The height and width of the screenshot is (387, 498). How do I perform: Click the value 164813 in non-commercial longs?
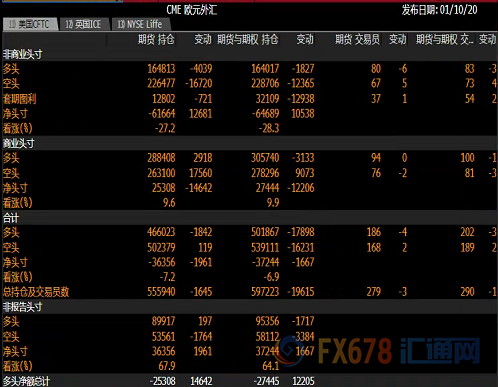(x=161, y=69)
